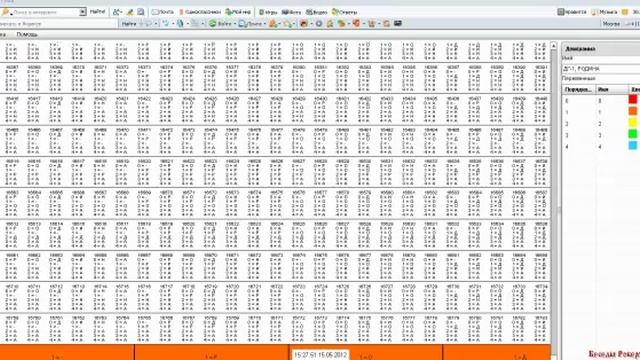
Task: Expand the dropdown beside the shopping cart icon
Action: 379,24
